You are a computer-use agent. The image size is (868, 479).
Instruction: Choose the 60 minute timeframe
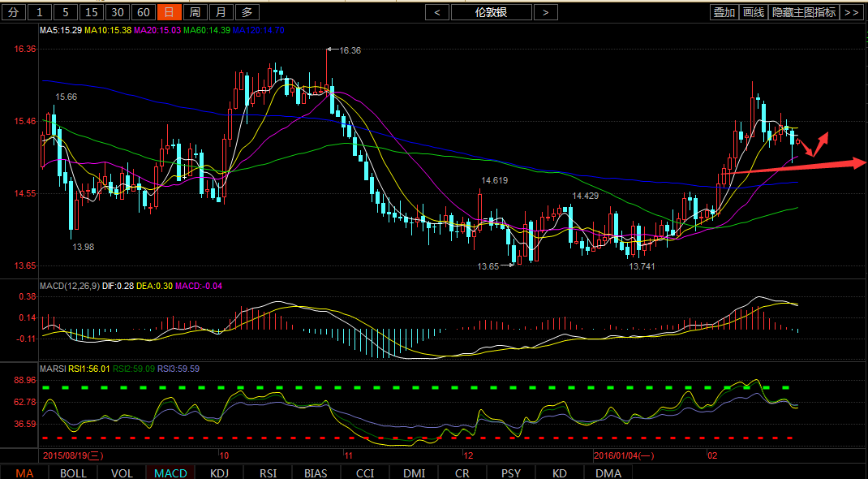click(x=143, y=12)
